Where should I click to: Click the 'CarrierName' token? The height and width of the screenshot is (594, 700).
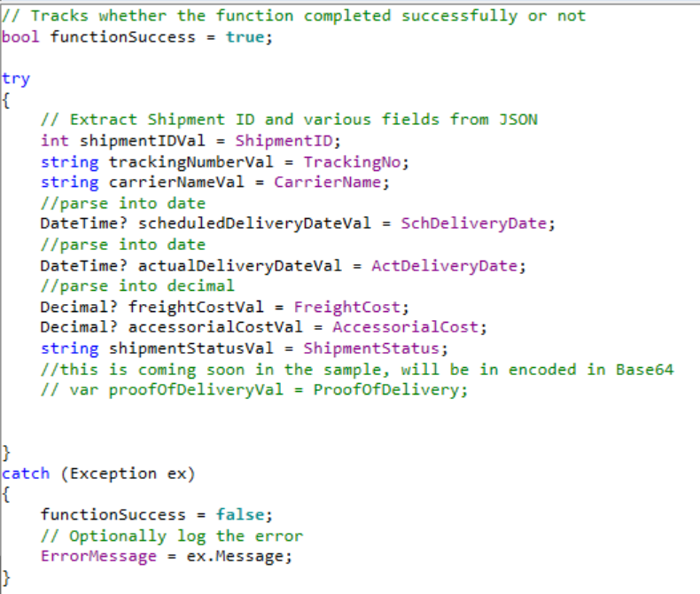pos(328,183)
